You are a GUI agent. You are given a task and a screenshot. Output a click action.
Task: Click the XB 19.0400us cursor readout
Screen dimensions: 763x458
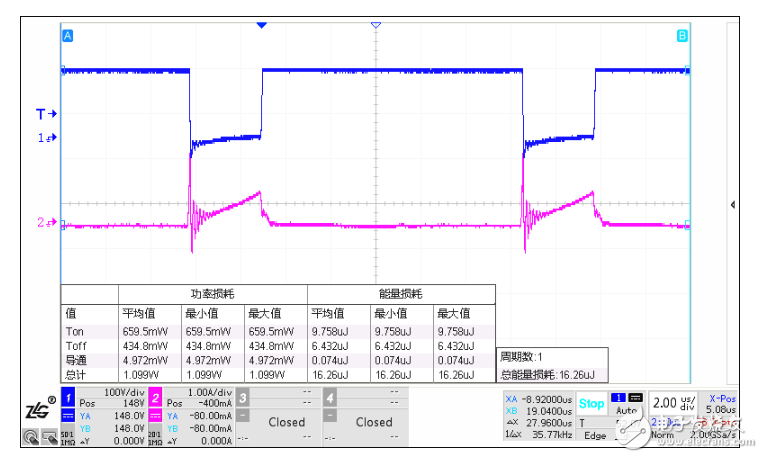[x=539, y=411]
